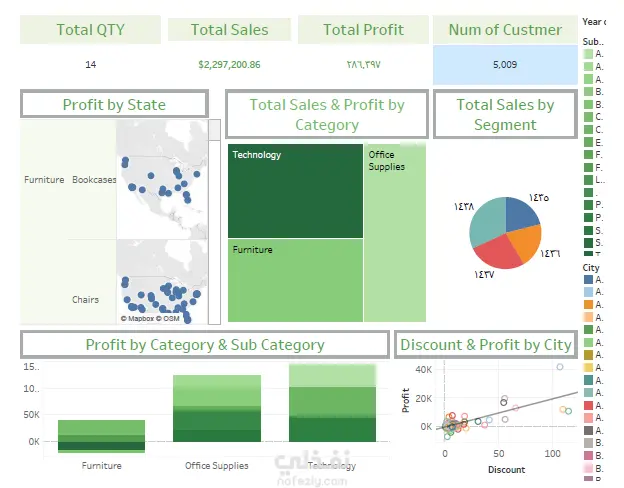This screenshot has height=488, width=624.
Task: Select Total Sales & Profit by Category title
Action: point(327,114)
